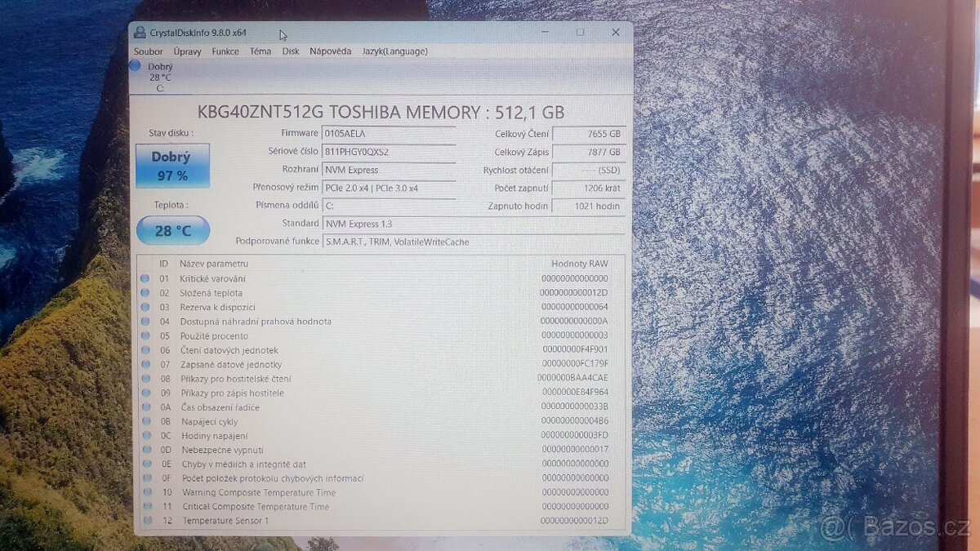Image resolution: width=980 pixels, height=551 pixels.
Task: Click status dot of Kritické varování row
Action: tap(145, 278)
